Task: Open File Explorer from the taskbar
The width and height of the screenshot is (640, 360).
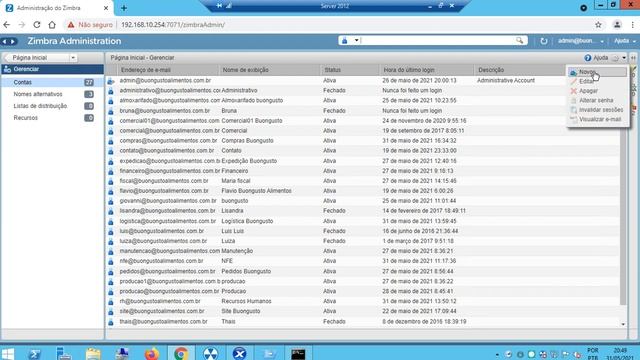Action: click(x=93, y=353)
